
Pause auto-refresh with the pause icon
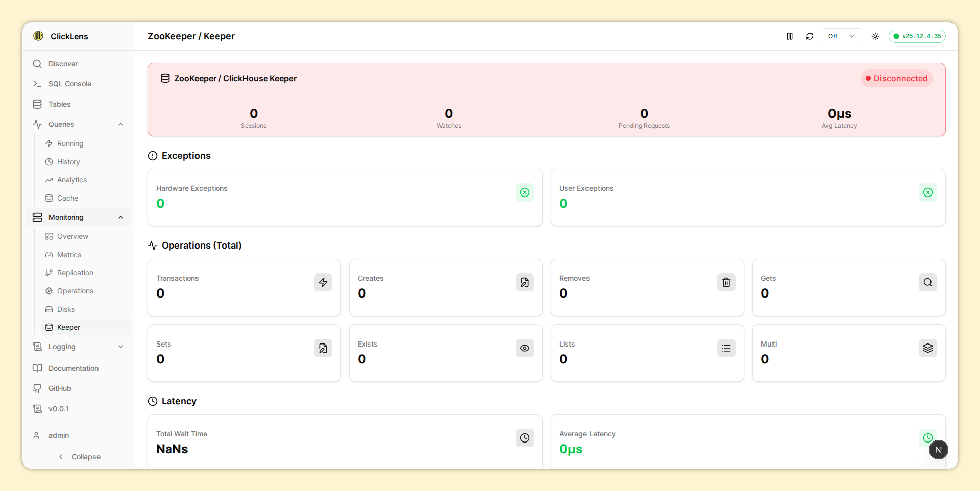(x=789, y=36)
